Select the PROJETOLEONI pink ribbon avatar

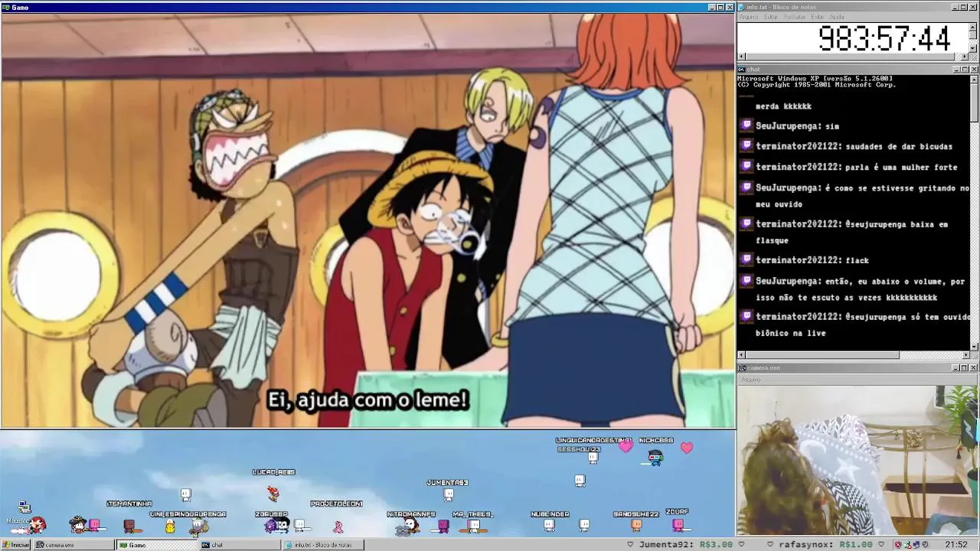(x=338, y=527)
